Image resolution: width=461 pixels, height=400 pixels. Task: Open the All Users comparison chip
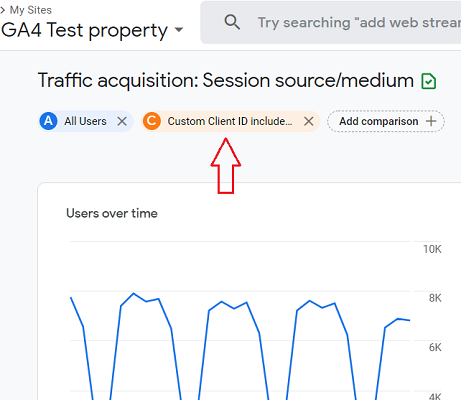coord(85,121)
